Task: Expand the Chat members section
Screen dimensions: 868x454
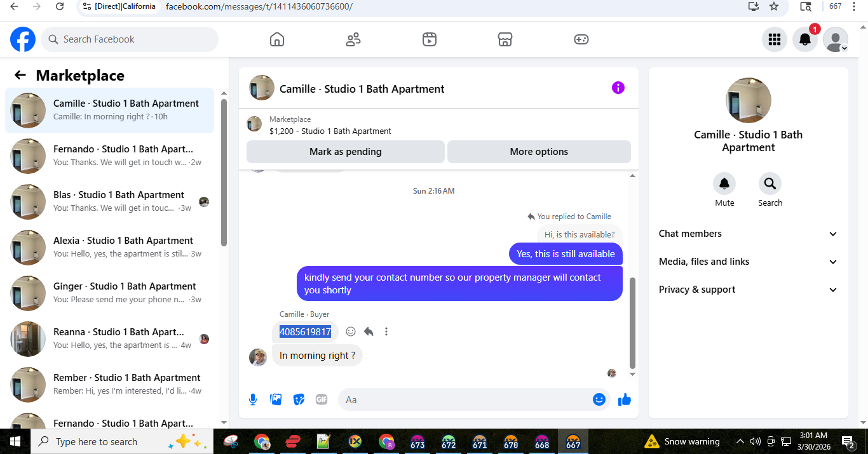Action: tap(749, 234)
